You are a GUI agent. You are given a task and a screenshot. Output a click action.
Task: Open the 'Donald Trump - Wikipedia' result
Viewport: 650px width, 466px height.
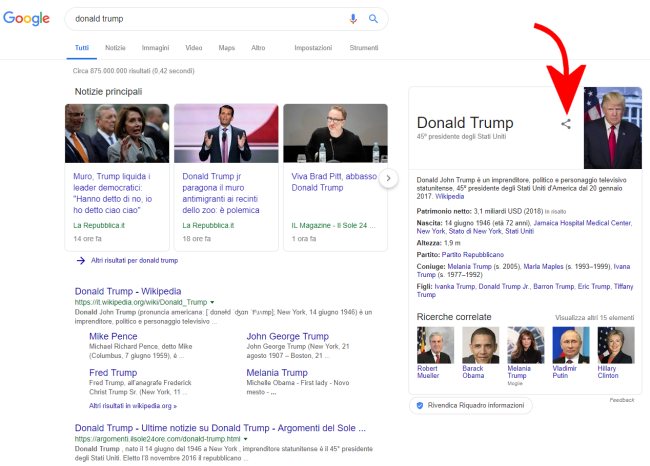click(128, 291)
